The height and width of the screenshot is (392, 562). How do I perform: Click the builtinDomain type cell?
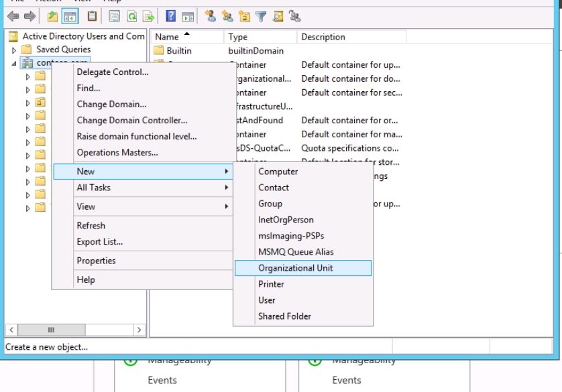pyautogui.click(x=256, y=51)
